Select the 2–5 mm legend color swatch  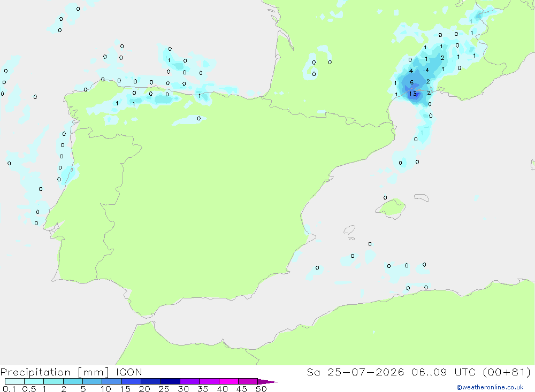point(73,381)
